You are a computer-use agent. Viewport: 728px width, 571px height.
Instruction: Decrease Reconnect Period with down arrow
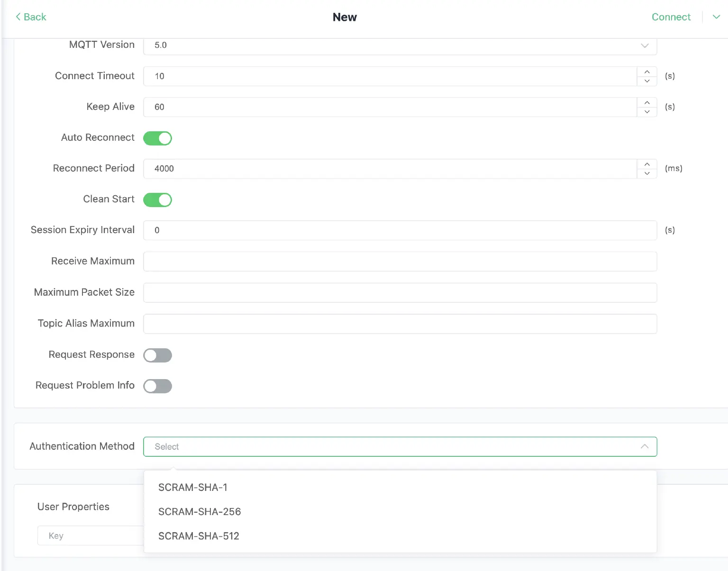(x=647, y=173)
